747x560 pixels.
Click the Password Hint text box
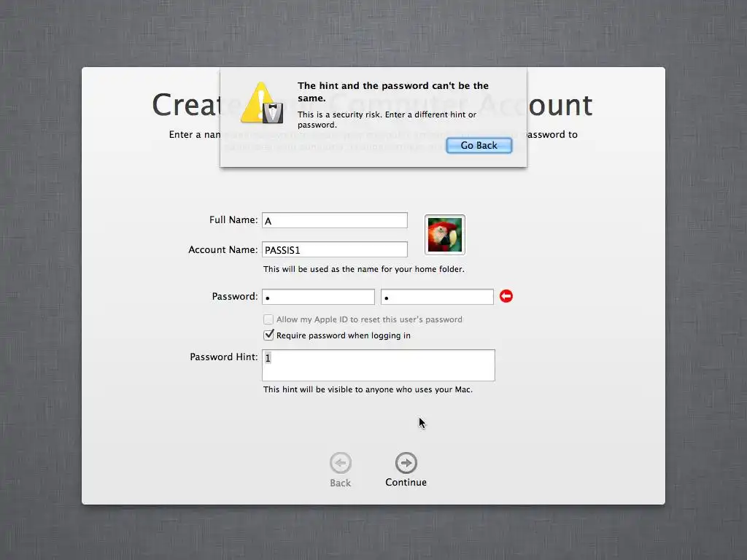tap(379, 365)
